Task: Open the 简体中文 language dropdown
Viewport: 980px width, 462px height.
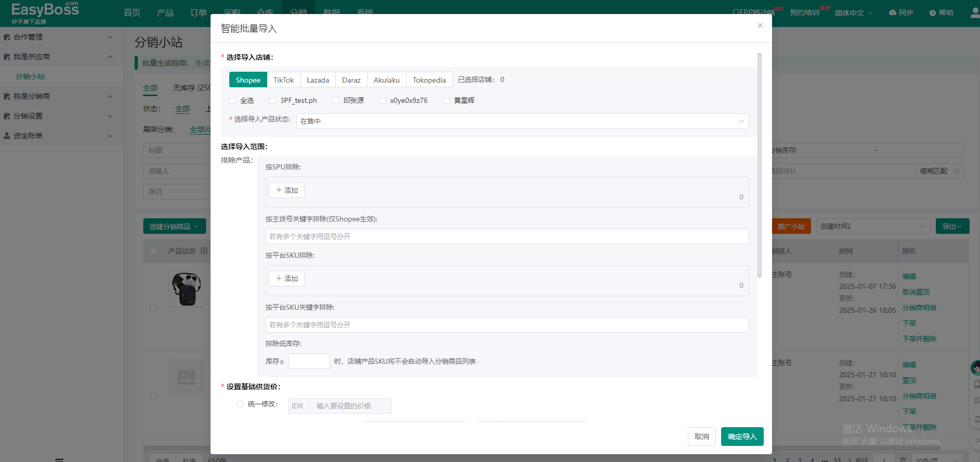Action: point(854,13)
